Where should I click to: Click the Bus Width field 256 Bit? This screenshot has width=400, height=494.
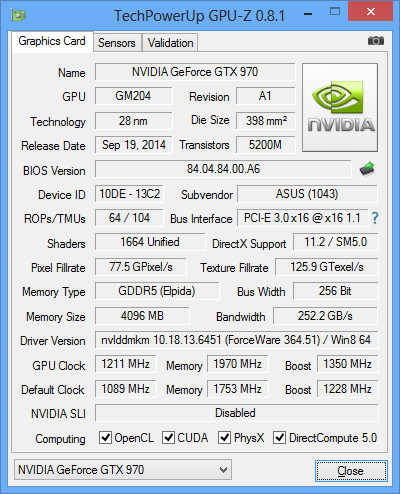336,291
